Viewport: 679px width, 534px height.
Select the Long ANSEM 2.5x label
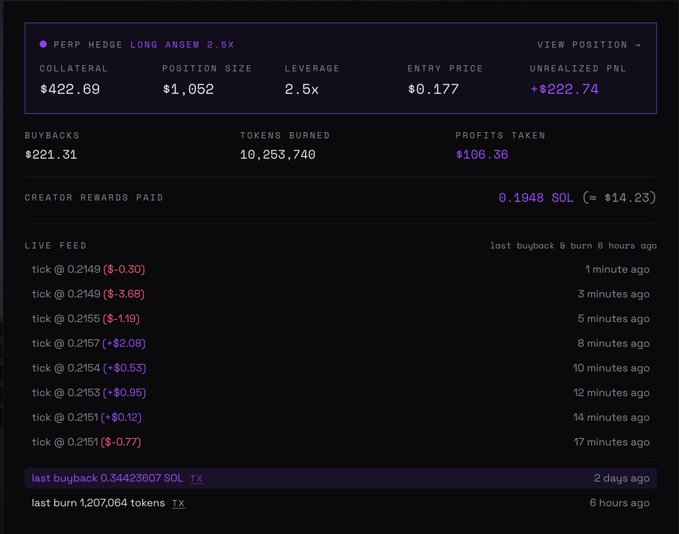[x=182, y=45]
